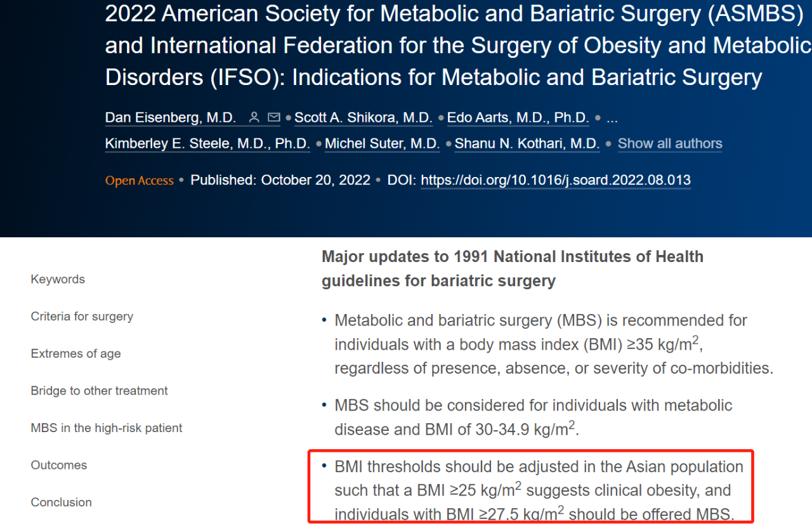Open author Dan Eisenberg, M.D.
The width and height of the screenshot is (812, 526).
coord(171,118)
